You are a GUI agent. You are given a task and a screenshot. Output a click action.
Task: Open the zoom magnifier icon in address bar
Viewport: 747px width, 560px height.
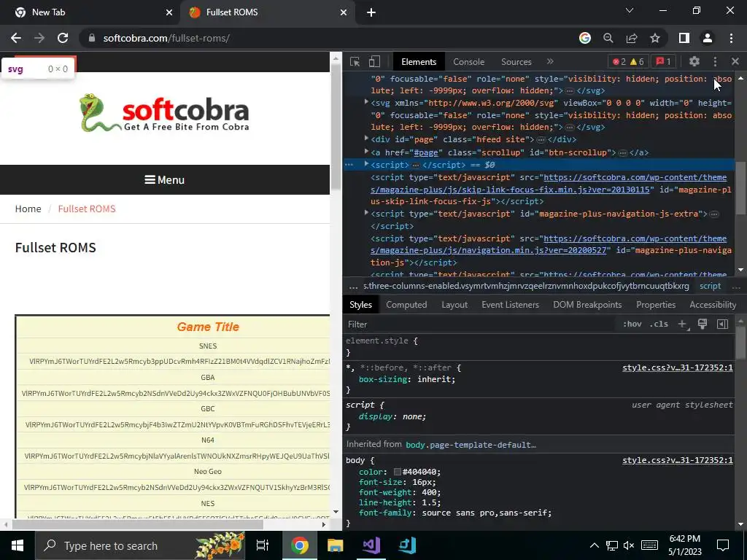click(x=608, y=38)
